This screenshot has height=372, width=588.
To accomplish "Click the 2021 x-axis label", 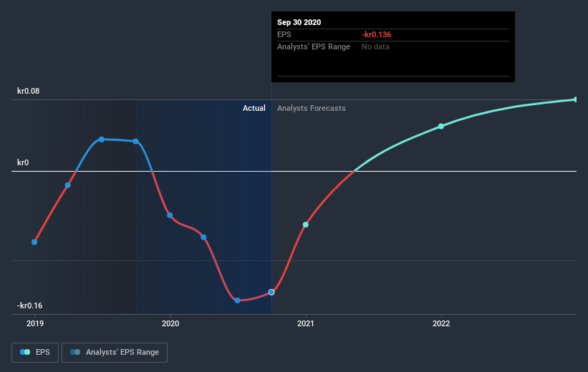I will pos(306,323).
